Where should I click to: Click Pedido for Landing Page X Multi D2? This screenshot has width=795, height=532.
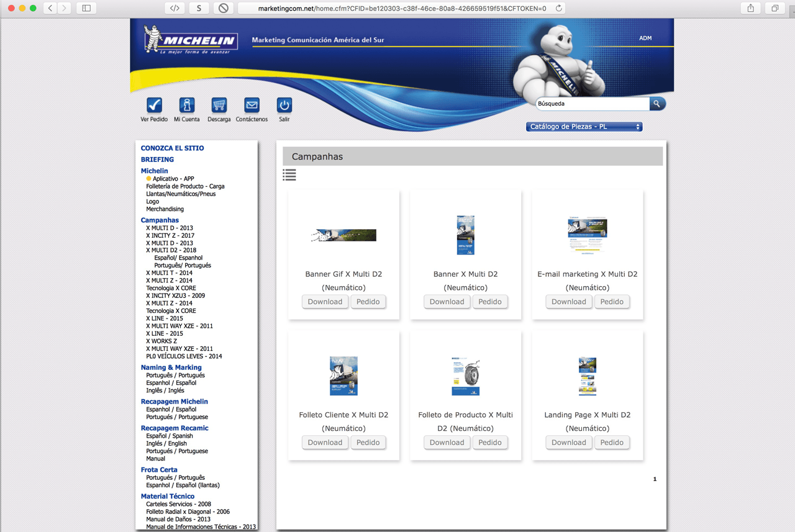coord(611,443)
